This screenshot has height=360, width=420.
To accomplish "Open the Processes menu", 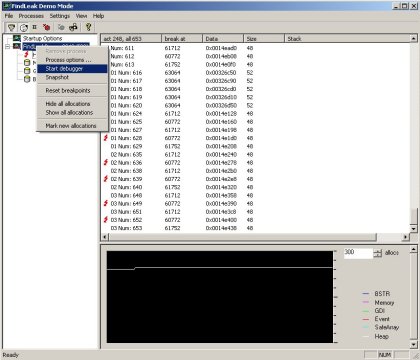I will coord(31,16).
